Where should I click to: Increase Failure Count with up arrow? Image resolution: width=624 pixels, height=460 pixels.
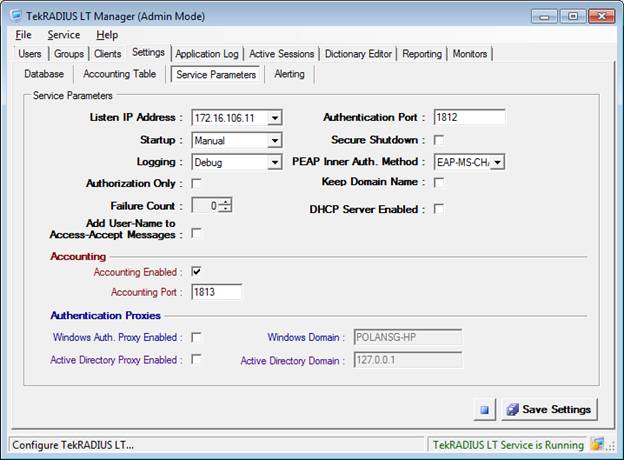[x=226, y=202]
